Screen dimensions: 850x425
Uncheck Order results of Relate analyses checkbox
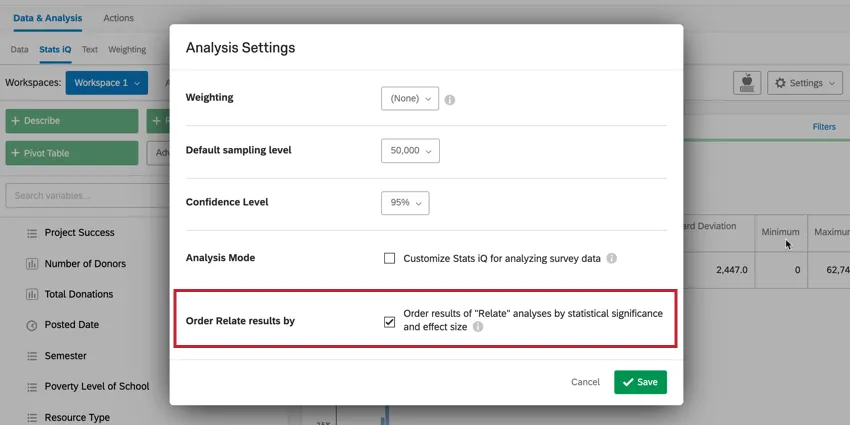click(x=390, y=322)
